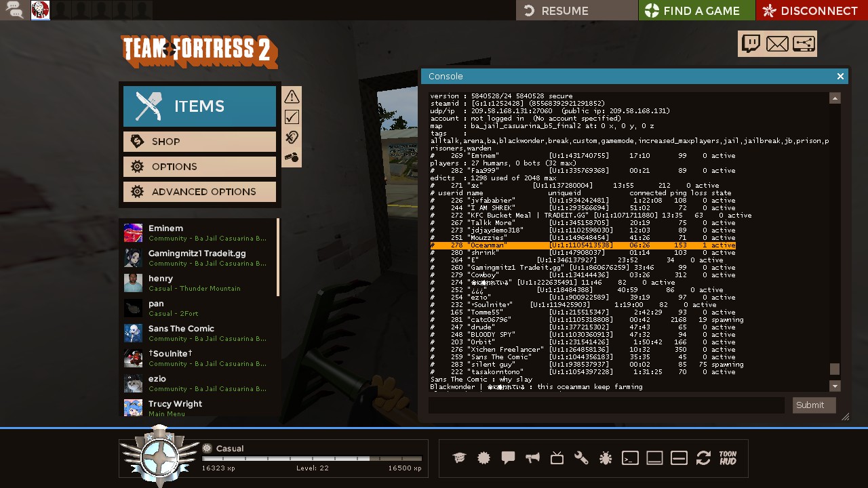Click the panel-with-middle-bar HUD icon
This screenshot has width=868, height=488.
(679, 458)
